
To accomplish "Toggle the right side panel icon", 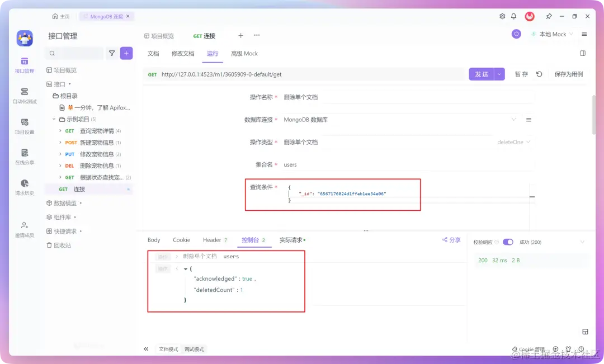I will coord(583,53).
